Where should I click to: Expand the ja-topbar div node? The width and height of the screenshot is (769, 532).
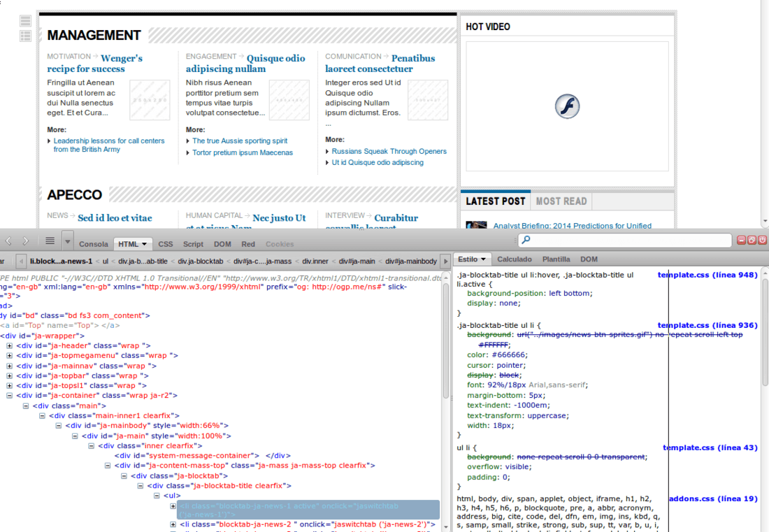(x=9, y=375)
